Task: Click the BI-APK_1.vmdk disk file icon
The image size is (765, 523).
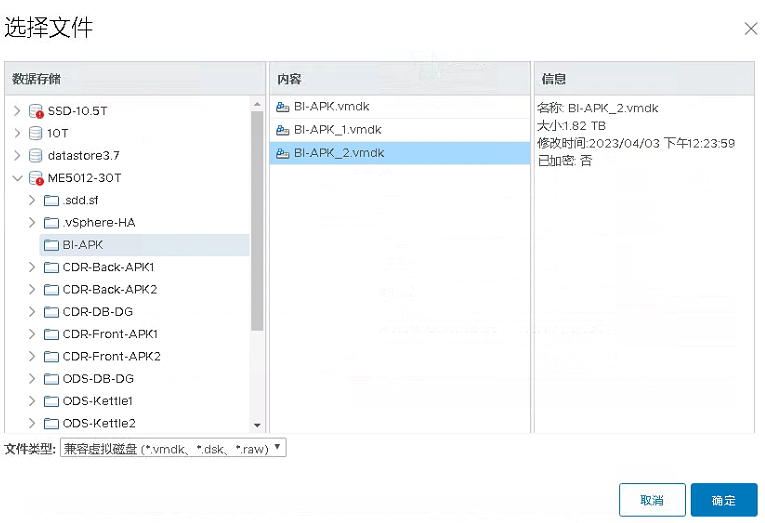Action: coord(283,130)
